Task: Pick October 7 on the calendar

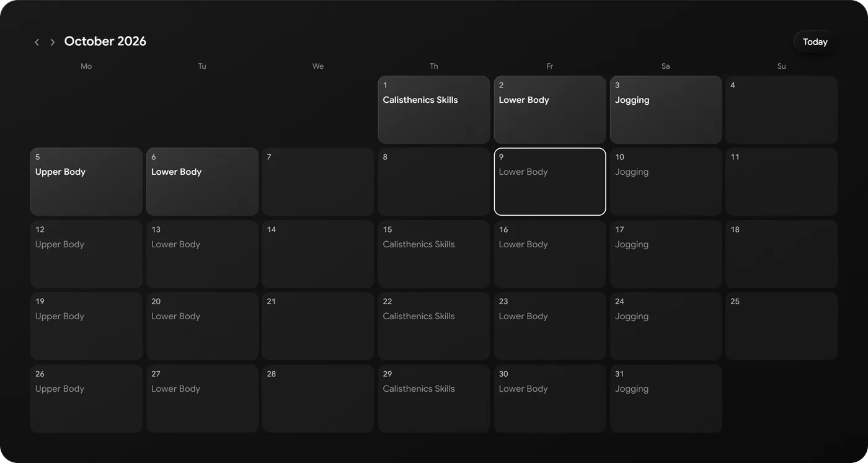Action: click(x=318, y=182)
